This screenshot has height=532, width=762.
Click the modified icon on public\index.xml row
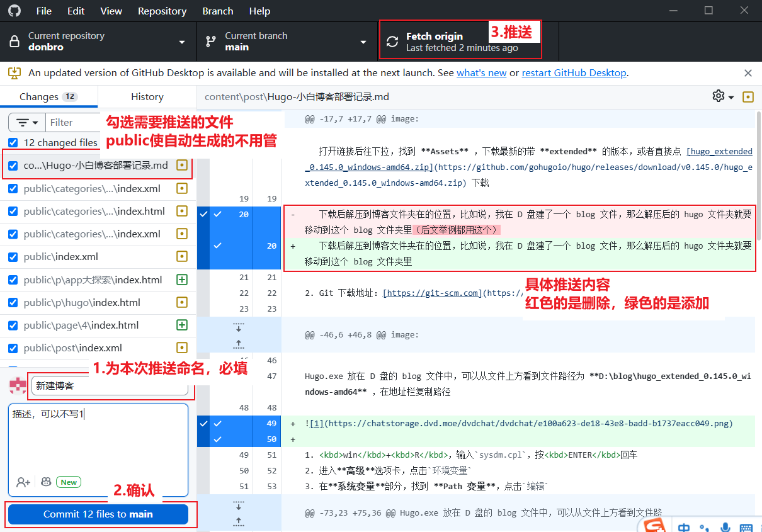[x=181, y=256]
